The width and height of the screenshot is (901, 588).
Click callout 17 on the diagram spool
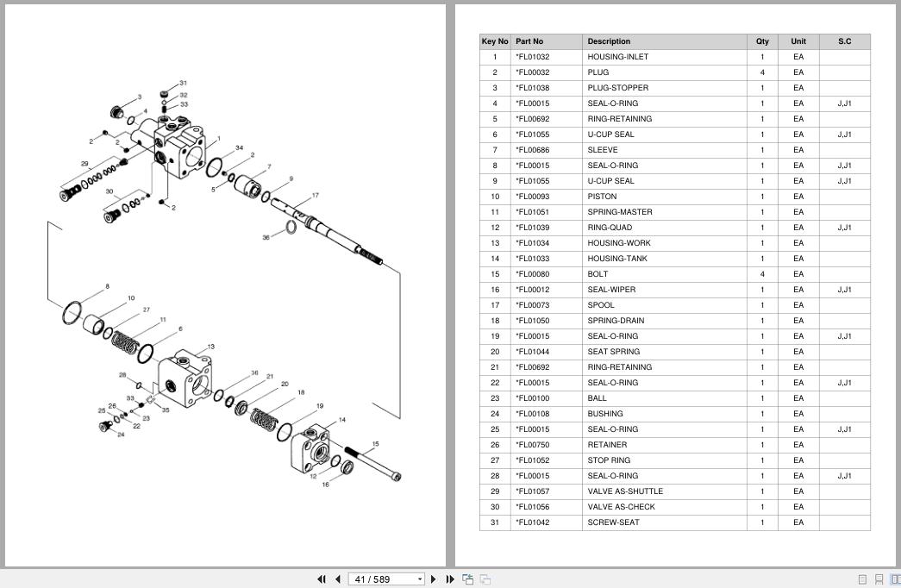[315, 196]
